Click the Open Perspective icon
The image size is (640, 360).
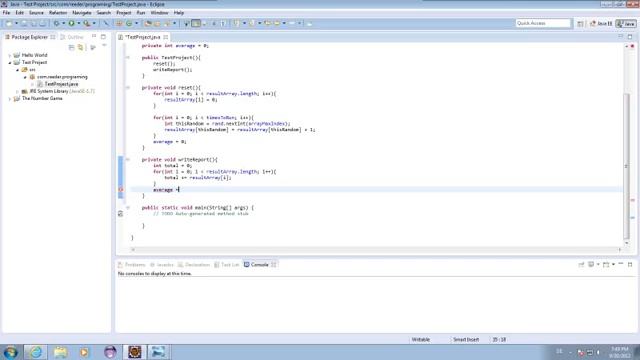click(x=580, y=24)
